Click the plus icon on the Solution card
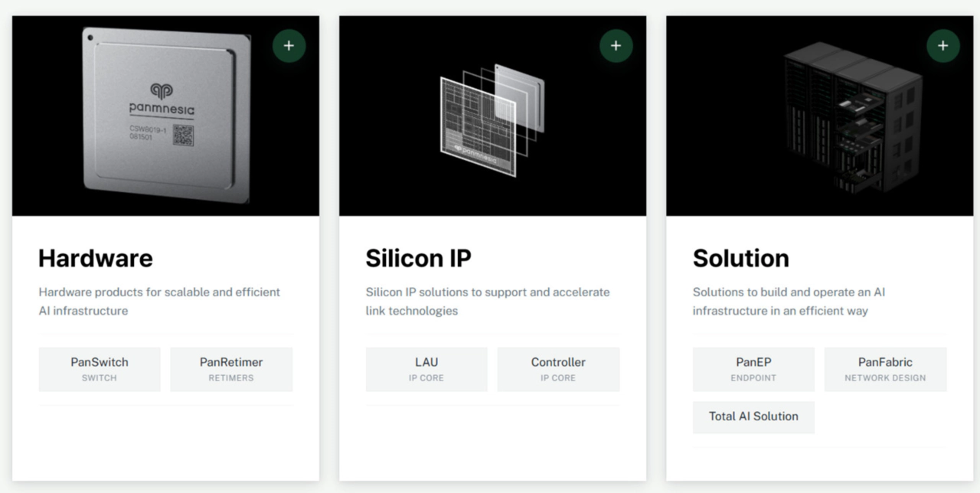The image size is (980, 493). pos(942,45)
